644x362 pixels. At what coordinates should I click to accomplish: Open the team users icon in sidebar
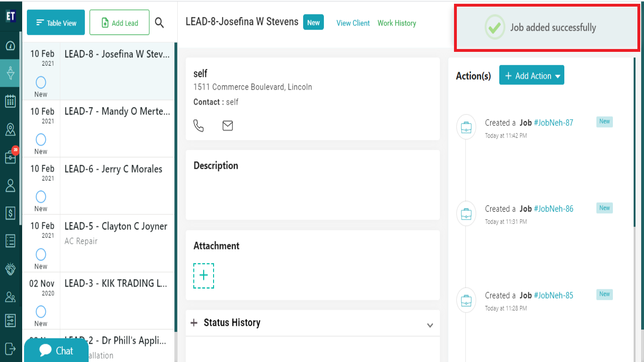(x=10, y=296)
